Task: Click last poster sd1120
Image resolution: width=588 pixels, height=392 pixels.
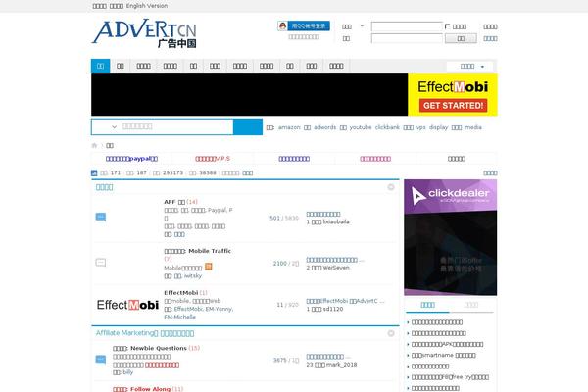Action: tap(333, 309)
